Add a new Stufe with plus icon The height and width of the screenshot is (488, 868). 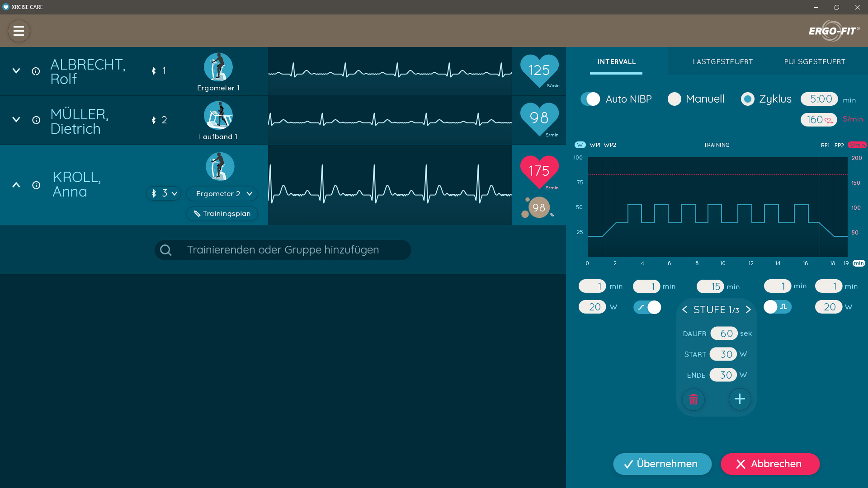coord(740,399)
